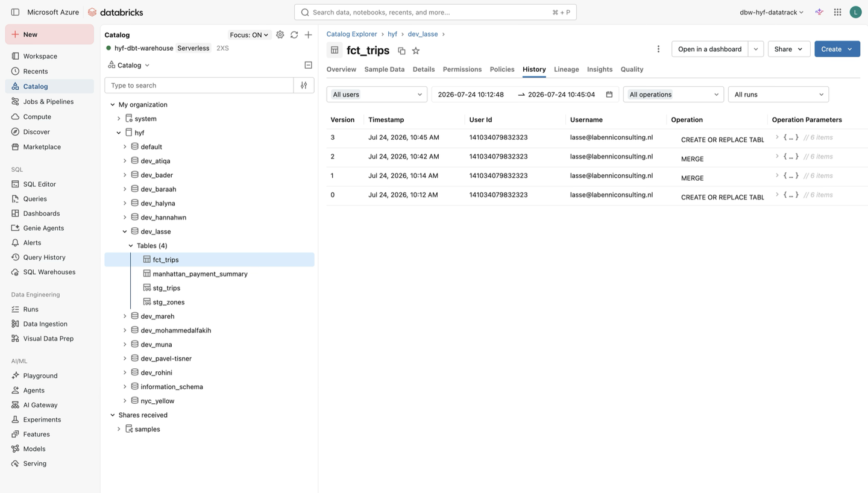Viewport: 868px width, 493px height.
Task: Open Data Ingestion page
Action: point(45,324)
